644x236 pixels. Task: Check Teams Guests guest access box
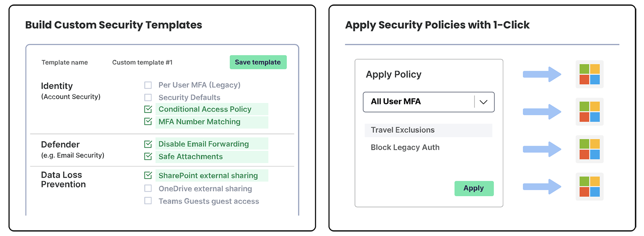pyautogui.click(x=148, y=201)
